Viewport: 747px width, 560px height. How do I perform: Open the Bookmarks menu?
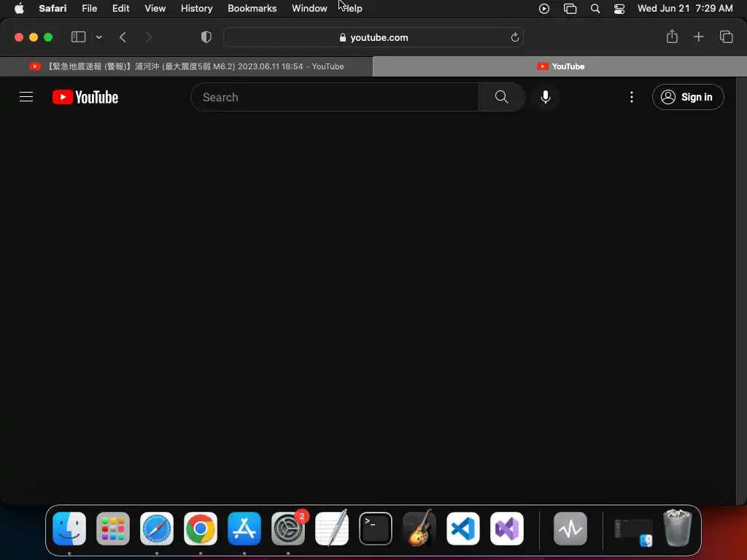point(252,8)
